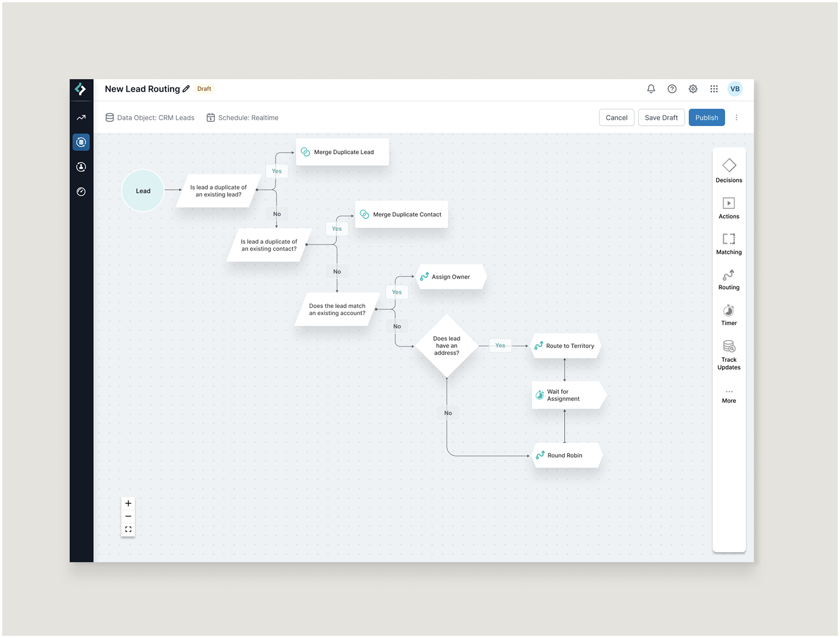This screenshot has width=840, height=638.
Task: Publish the lead routing flow
Action: pos(707,117)
